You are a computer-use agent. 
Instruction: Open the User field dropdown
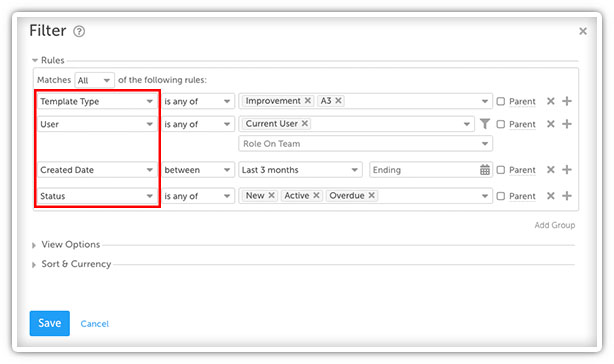[97, 124]
